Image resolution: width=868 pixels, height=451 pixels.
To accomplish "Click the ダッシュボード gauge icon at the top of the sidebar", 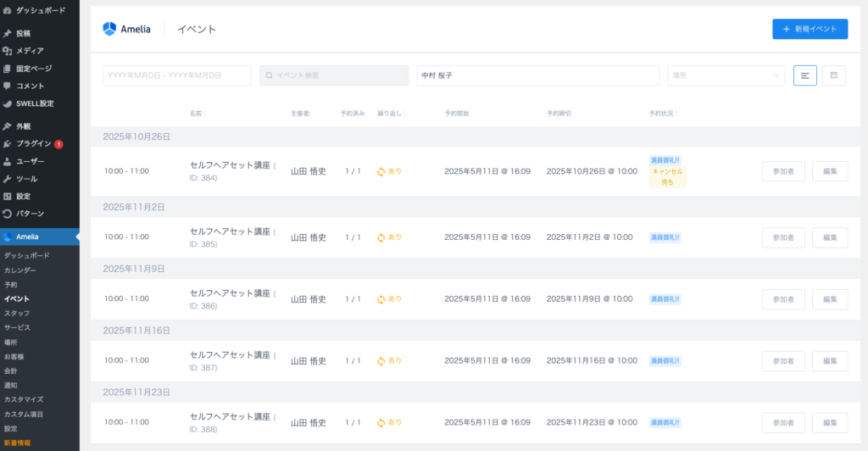I will point(8,9).
